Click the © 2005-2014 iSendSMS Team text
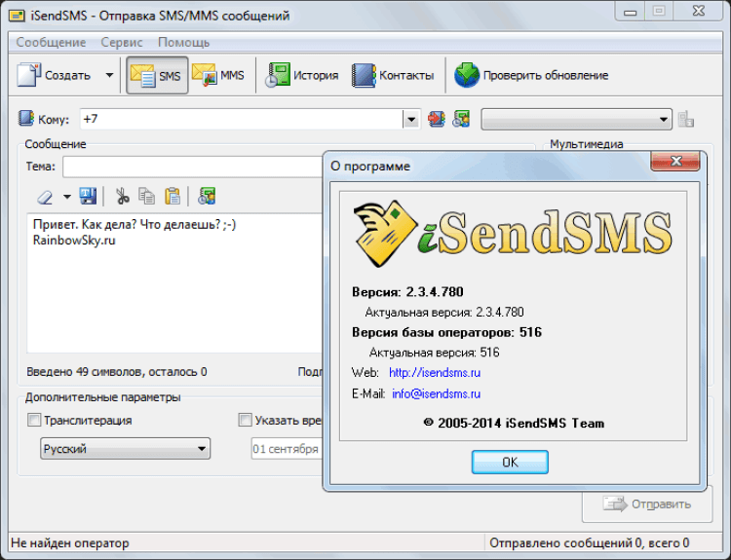 (x=514, y=423)
